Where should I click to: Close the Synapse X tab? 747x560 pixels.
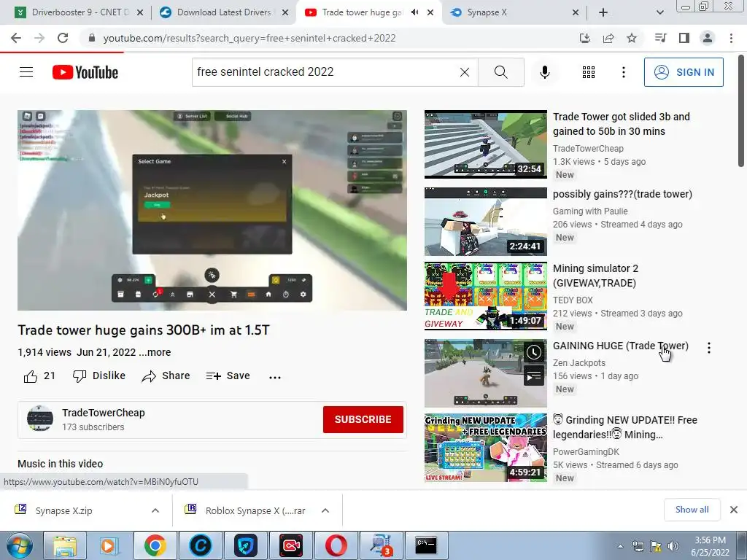click(x=576, y=12)
